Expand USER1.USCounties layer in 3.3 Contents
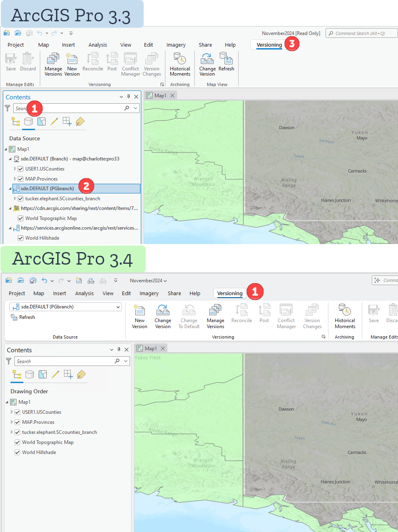The image size is (398, 532). (x=15, y=169)
